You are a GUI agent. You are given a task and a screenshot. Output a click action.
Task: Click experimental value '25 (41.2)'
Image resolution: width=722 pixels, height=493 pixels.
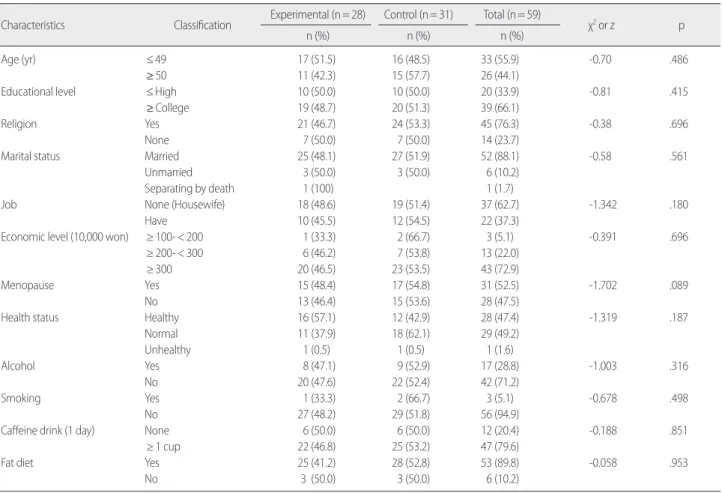(316, 462)
